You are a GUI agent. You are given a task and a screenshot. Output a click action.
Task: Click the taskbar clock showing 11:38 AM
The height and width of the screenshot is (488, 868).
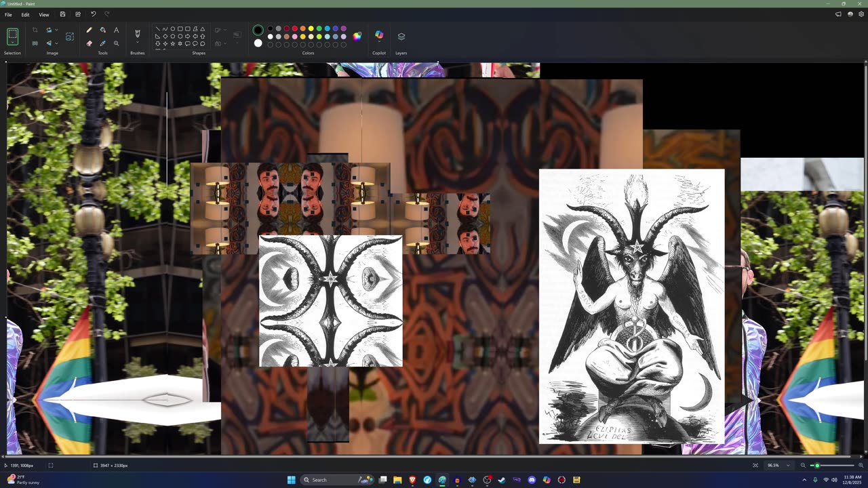pyautogui.click(x=853, y=480)
